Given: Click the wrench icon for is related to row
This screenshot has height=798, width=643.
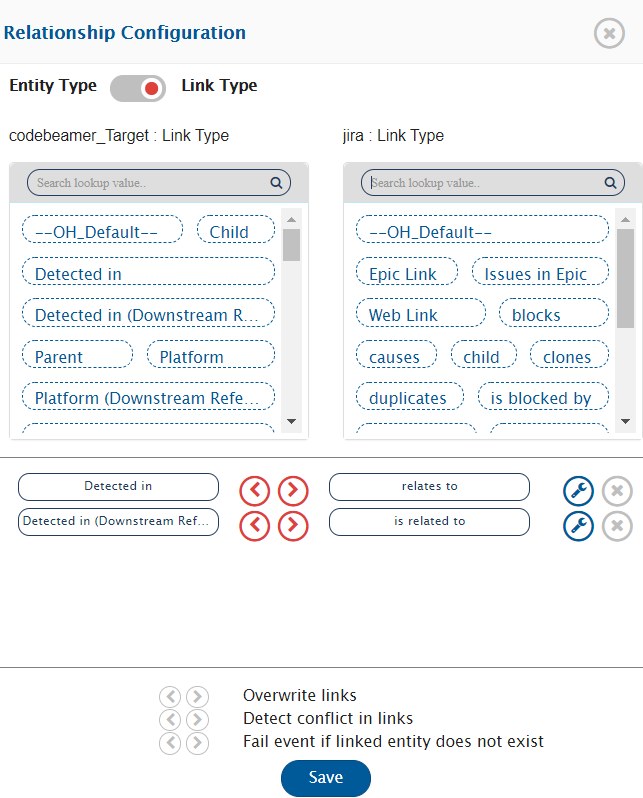Looking at the screenshot, I should tap(578, 526).
